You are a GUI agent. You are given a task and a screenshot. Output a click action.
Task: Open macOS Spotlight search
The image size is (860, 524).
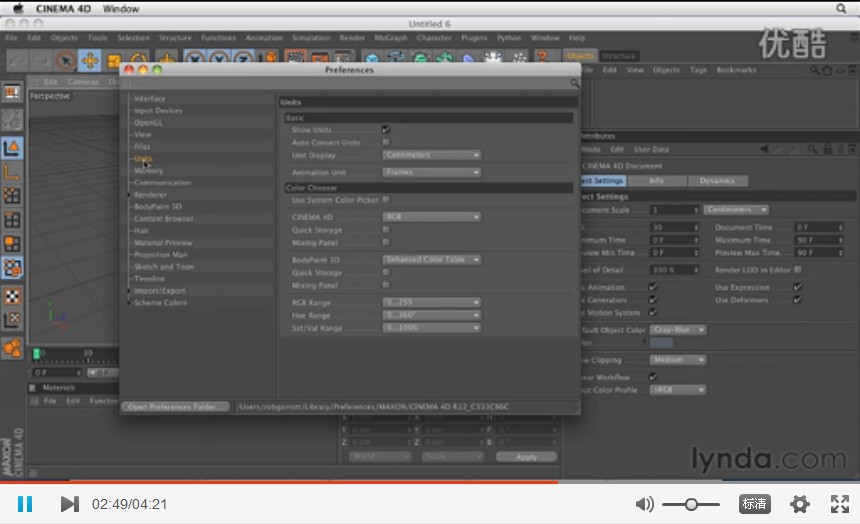click(x=841, y=8)
